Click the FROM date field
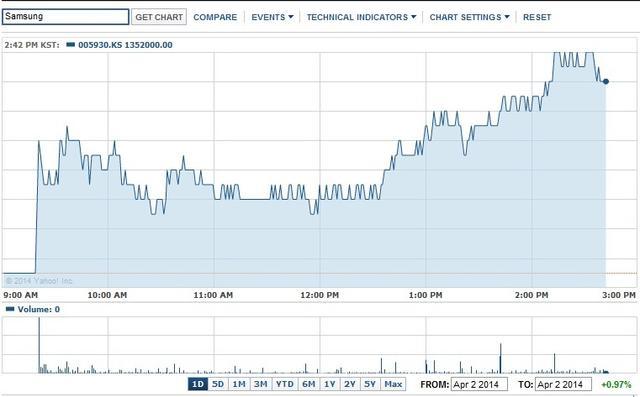The image size is (640, 397). [479, 384]
